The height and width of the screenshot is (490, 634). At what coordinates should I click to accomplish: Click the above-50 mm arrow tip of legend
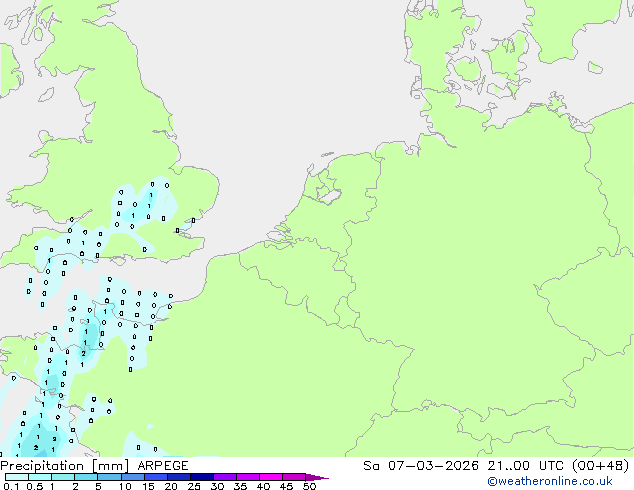point(317,477)
